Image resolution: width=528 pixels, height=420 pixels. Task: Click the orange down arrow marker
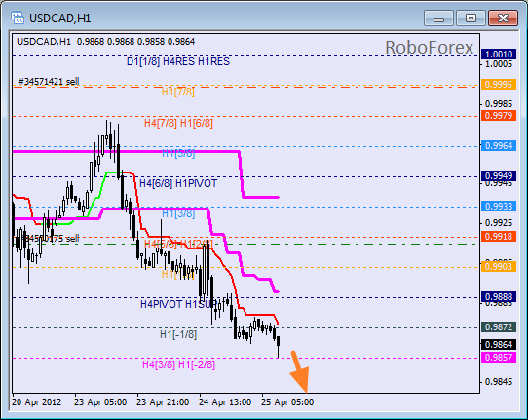point(299,371)
